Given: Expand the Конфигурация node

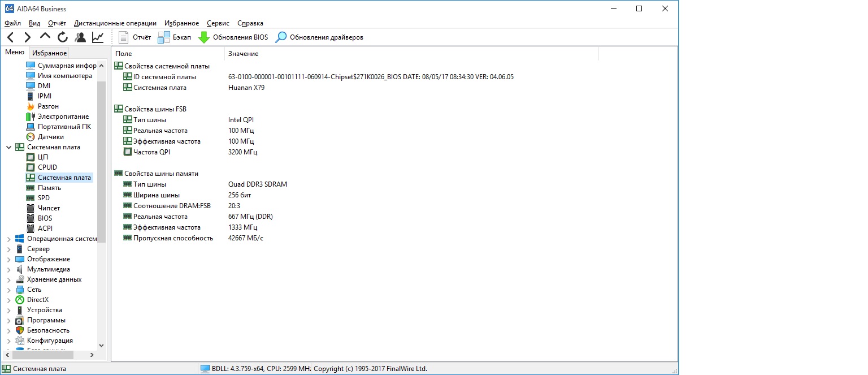Looking at the screenshot, I should (x=8, y=340).
